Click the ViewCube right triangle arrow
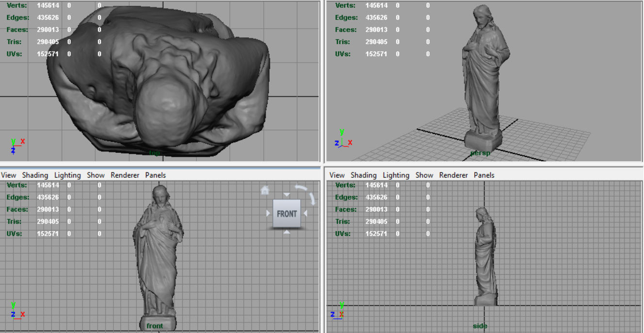The image size is (644, 333). pyautogui.click(x=306, y=213)
